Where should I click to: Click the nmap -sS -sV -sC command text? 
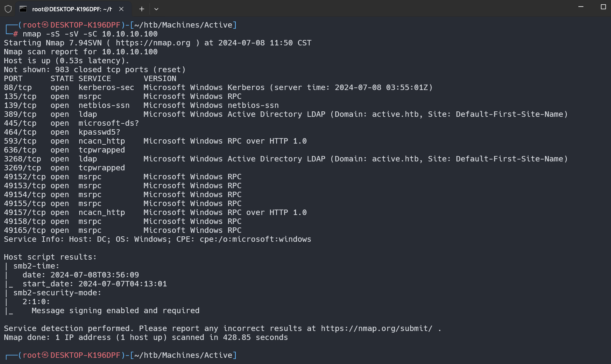(x=90, y=34)
